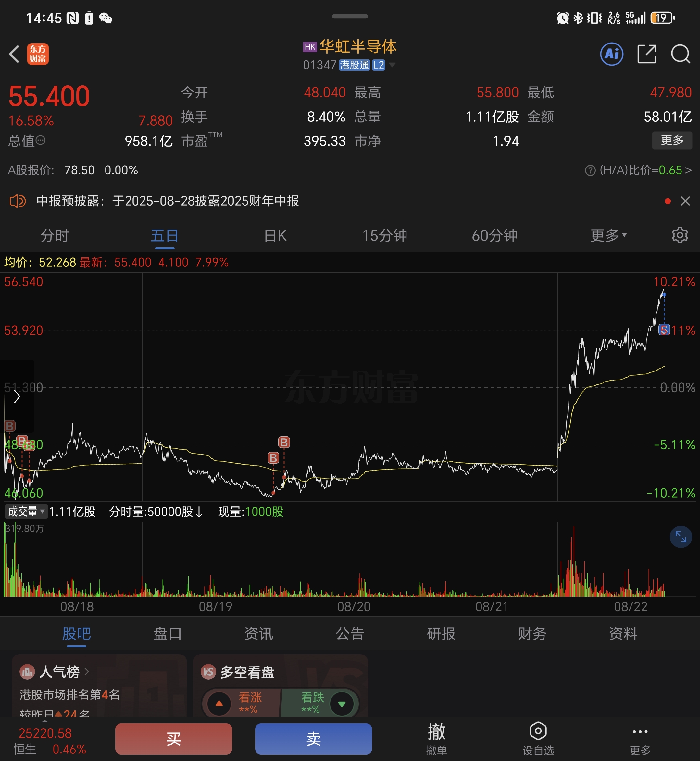Open the 更多 chart period dropdown
Viewport: 700px width, 761px height.
[608, 235]
